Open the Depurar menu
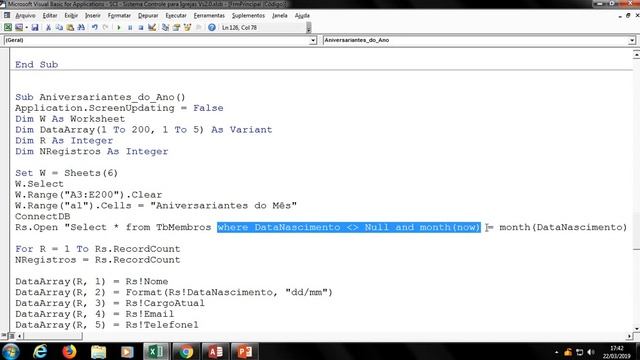The width and height of the screenshot is (640, 360). pos(148,16)
